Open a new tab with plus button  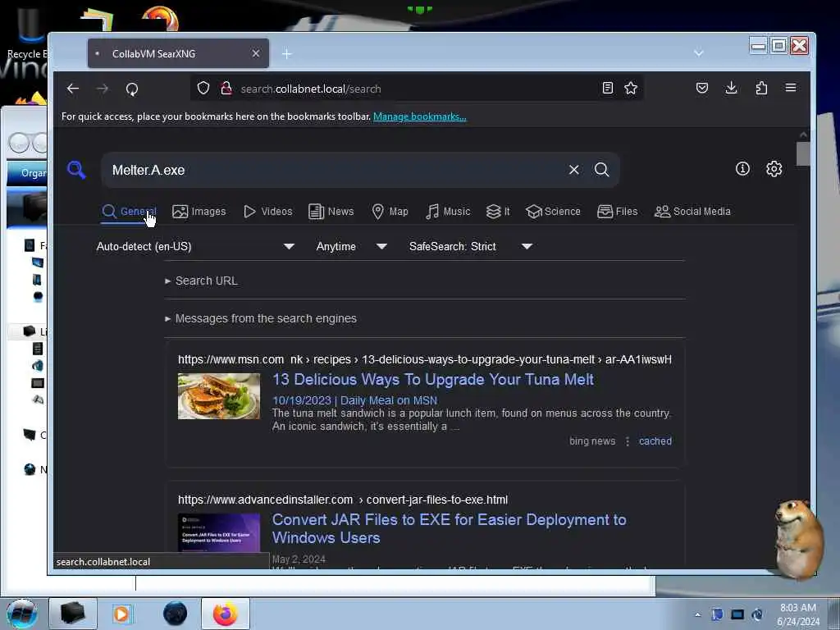coord(286,53)
